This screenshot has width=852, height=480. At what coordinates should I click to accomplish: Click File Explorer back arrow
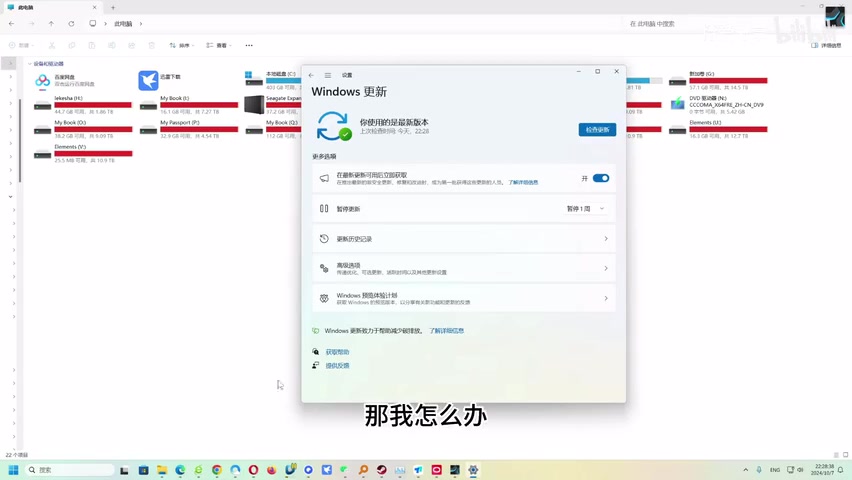[x=11, y=24]
